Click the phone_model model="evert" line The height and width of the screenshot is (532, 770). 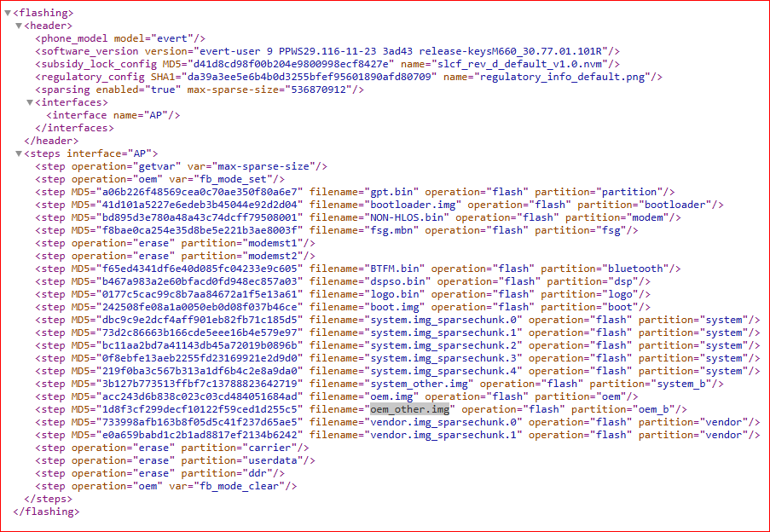tap(120, 38)
